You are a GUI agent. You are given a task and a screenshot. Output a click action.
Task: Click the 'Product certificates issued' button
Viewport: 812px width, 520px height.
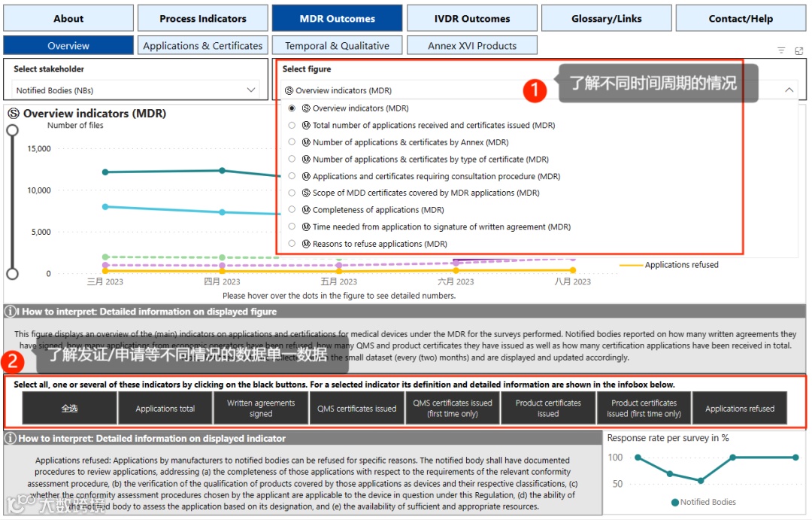548,409
